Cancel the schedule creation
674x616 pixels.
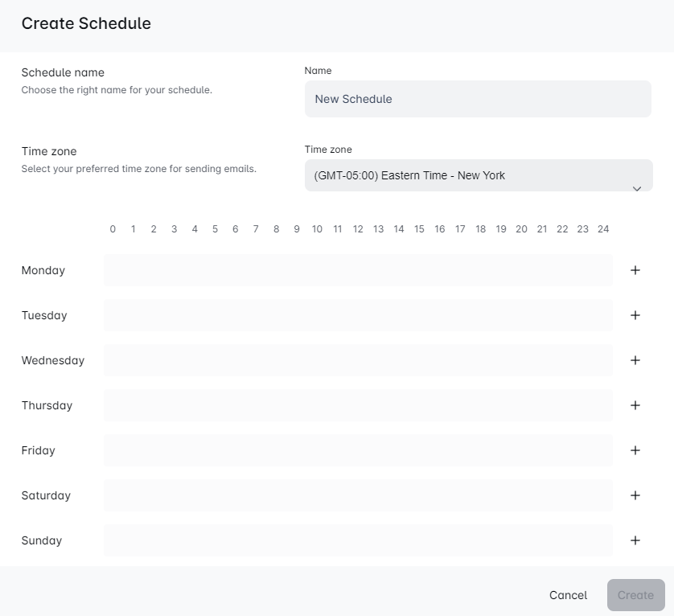click(568, 595)
